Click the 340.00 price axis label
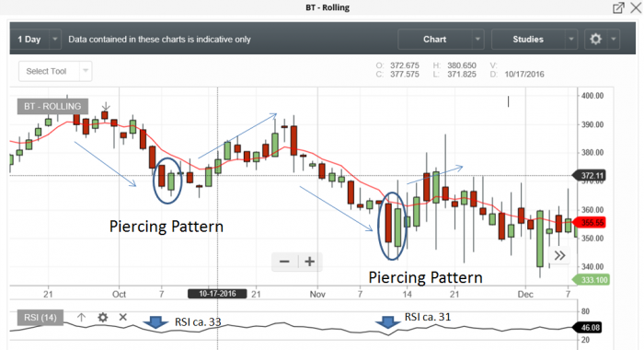Screen dimensions: 644x350 pyautogui.click(x=592, y=267)
